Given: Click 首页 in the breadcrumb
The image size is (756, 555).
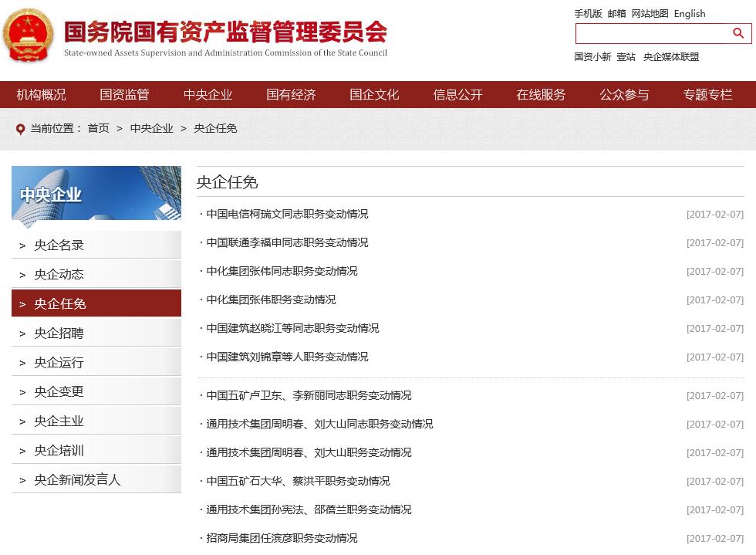Looking at the screenshot, I should [98, 129].
